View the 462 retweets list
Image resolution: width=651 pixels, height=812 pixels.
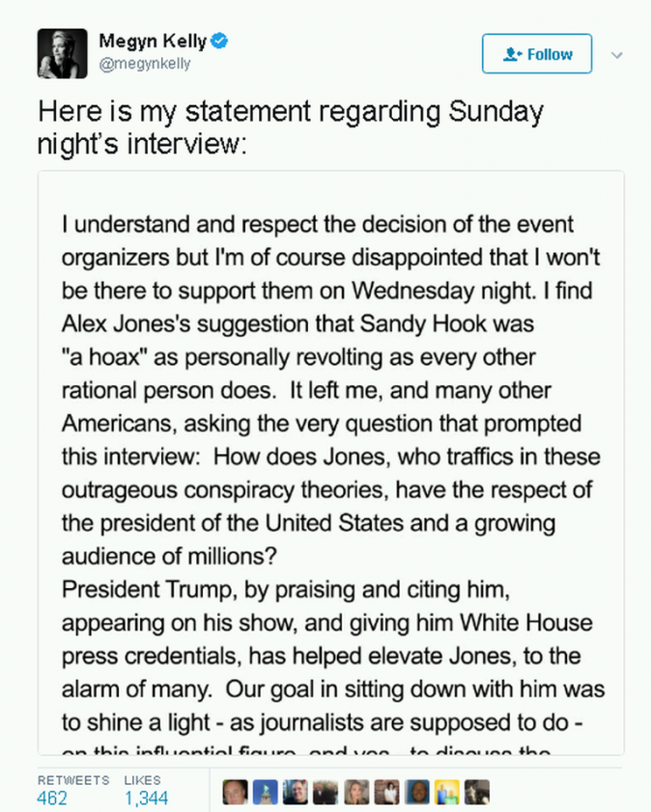coord(53,798)
